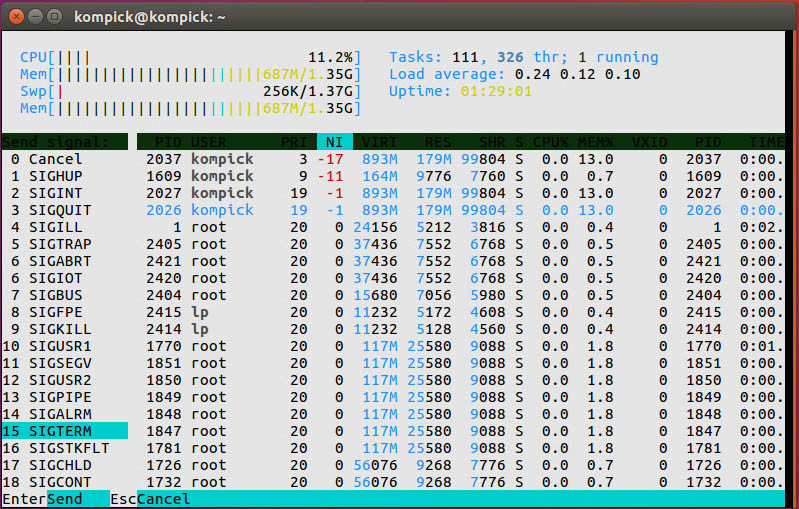Click the Swp swap meter bar

click(191, 91)
